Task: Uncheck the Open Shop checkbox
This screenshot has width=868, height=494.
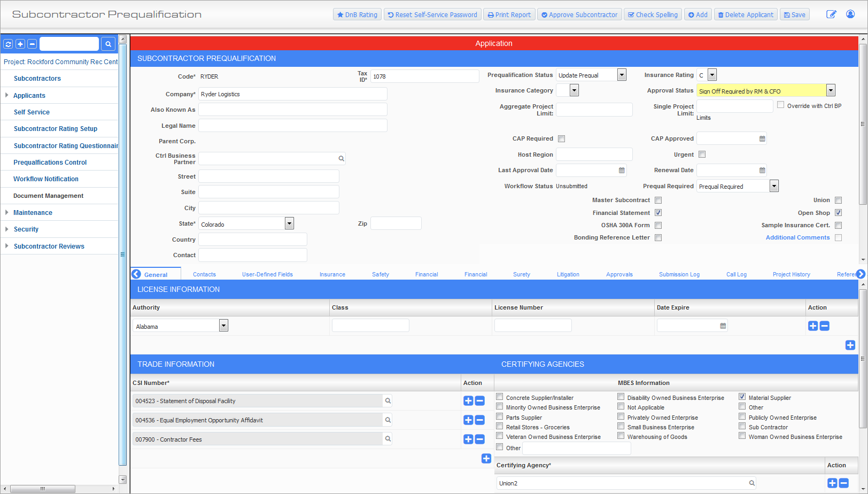Action: click(x=838, y=212)
